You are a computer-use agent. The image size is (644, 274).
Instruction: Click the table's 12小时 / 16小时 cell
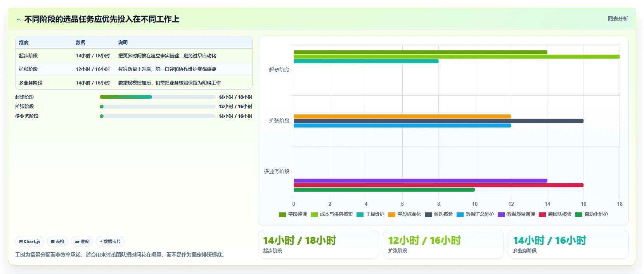(93, 69)
